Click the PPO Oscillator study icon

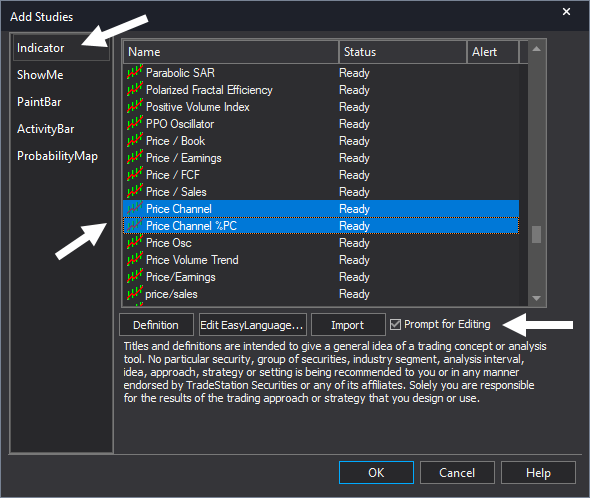pos(135,123)
